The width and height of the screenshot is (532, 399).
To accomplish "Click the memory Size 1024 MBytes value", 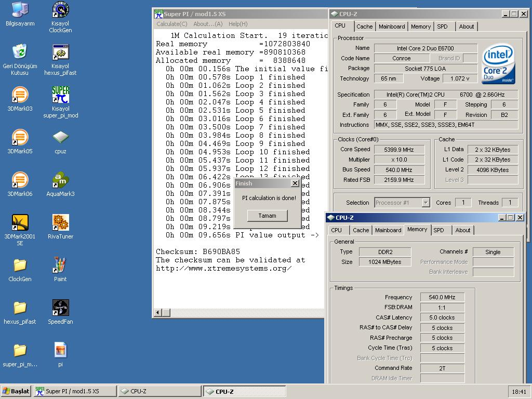I will point(385,262).
